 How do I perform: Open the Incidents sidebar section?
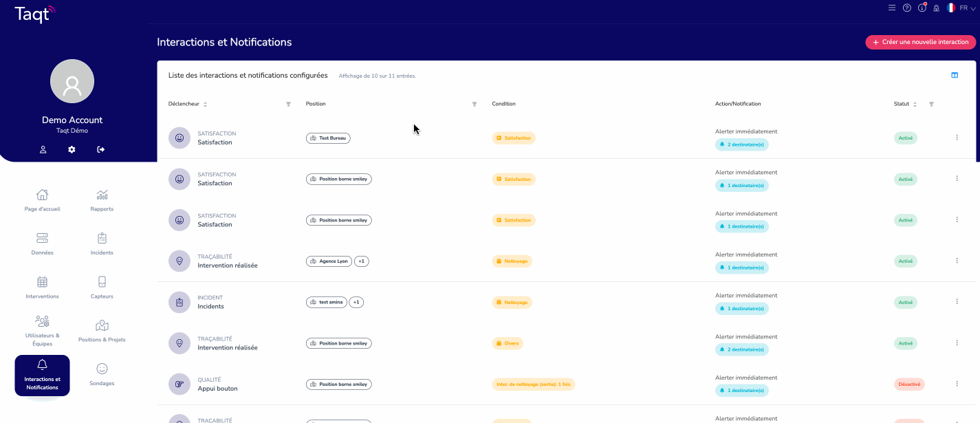coord(102,244)
